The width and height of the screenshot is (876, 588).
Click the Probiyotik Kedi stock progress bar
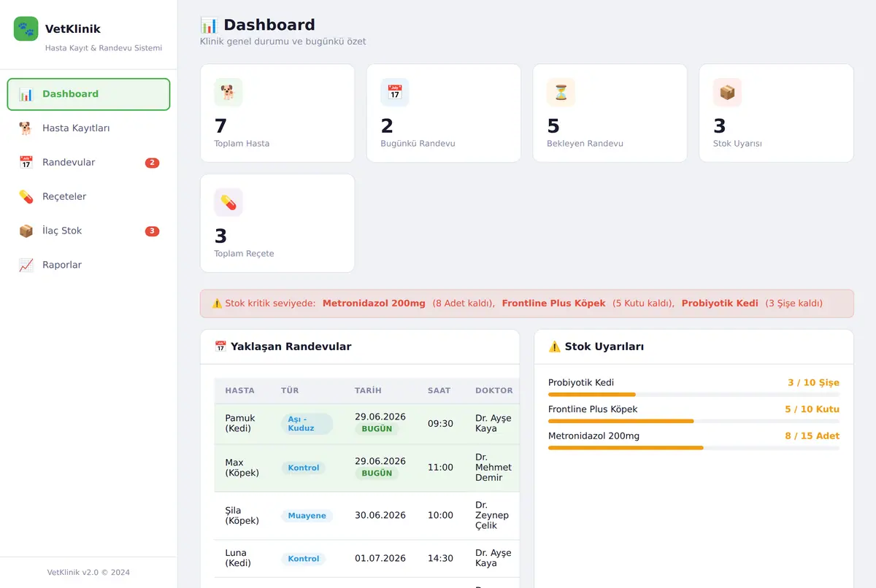[x=693, y=395]
